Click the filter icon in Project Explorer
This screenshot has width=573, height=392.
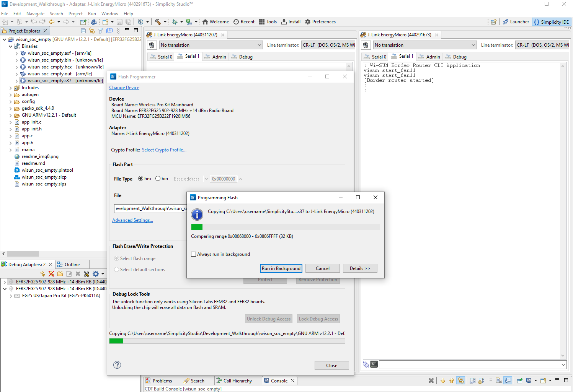(x=100, y=31)
